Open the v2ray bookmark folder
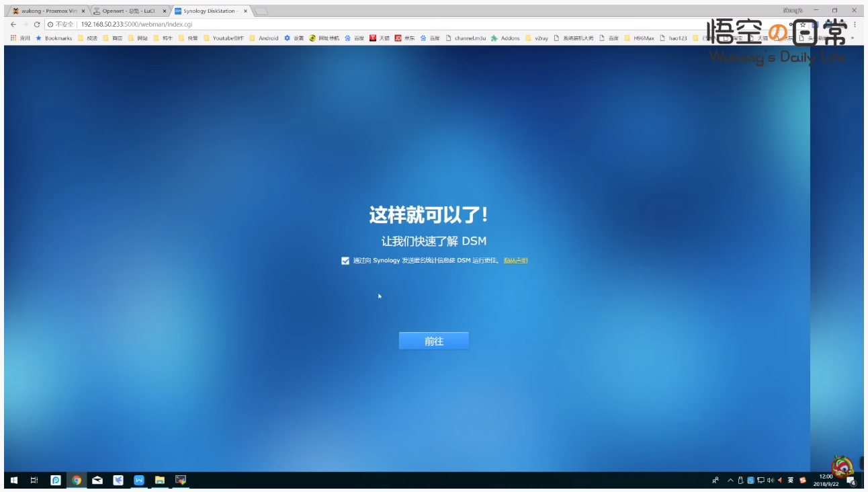 537,38
